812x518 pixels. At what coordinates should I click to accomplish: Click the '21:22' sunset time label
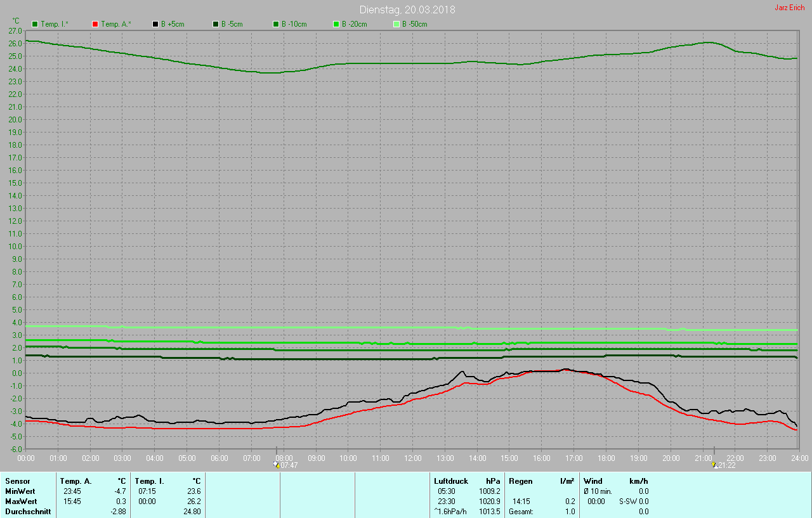tap(727, 465)
